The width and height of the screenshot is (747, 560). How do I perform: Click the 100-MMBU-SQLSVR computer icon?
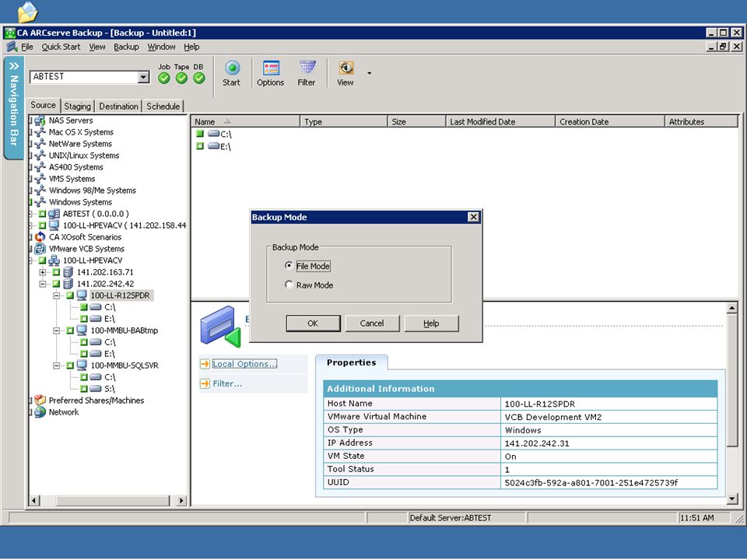coord(82,366)
